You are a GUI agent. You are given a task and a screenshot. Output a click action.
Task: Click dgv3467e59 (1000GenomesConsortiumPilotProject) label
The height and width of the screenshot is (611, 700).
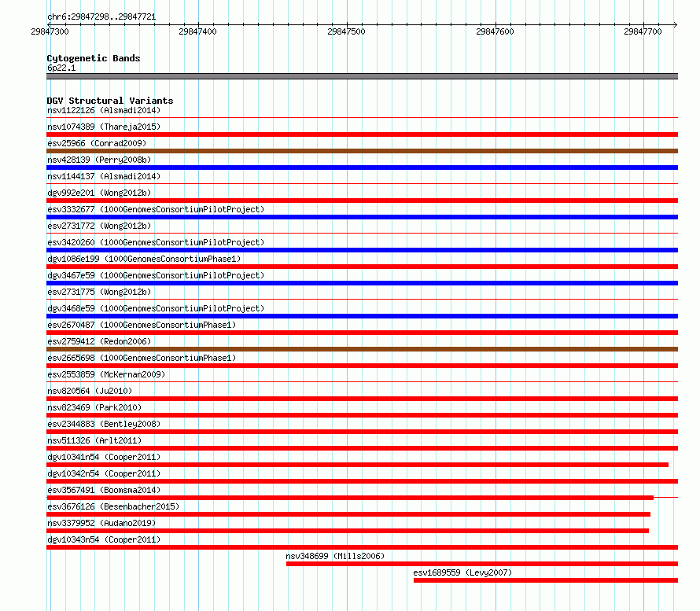coord(156,275)
